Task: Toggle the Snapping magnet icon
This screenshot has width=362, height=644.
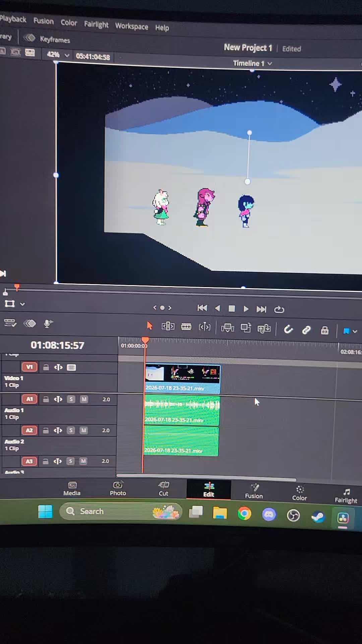Action: coord(288,329)
